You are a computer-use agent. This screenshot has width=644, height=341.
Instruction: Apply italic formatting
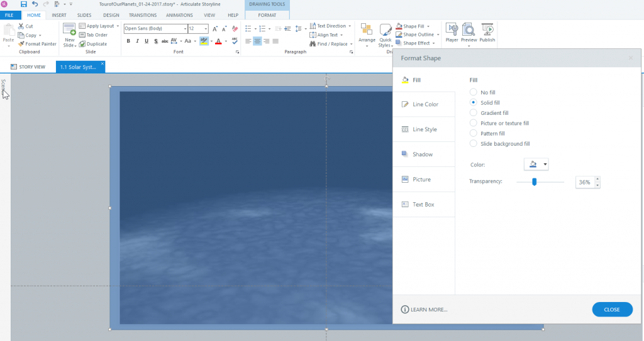pos(137,41)
